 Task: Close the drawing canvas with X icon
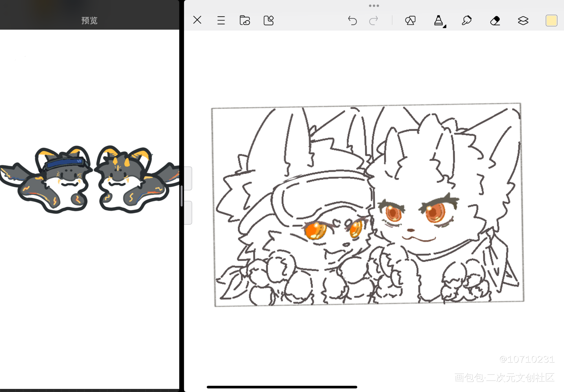click(197, 20)
